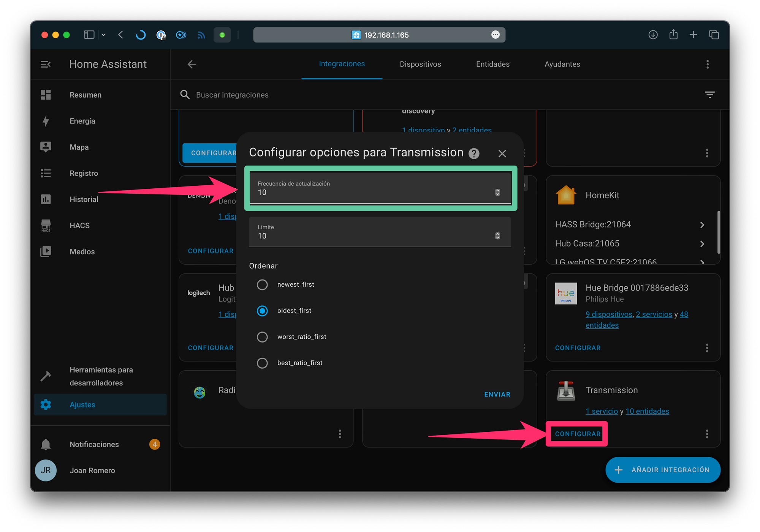The height and width of the screenshot is (532, 760).
Task: Open Herramientas para desarrolladores
Action: click(x=101, y=376)
